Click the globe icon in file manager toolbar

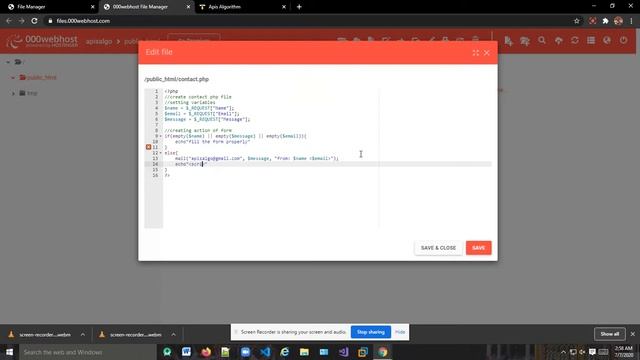[x=607, y=40]
